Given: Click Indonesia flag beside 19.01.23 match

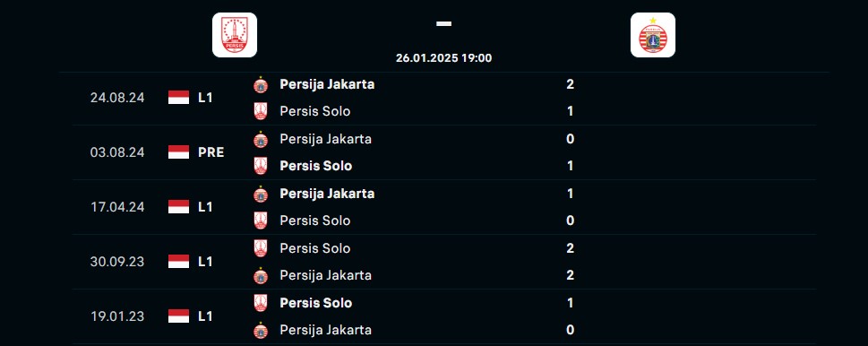Looking at the screenshot, I should coord(179,316).
